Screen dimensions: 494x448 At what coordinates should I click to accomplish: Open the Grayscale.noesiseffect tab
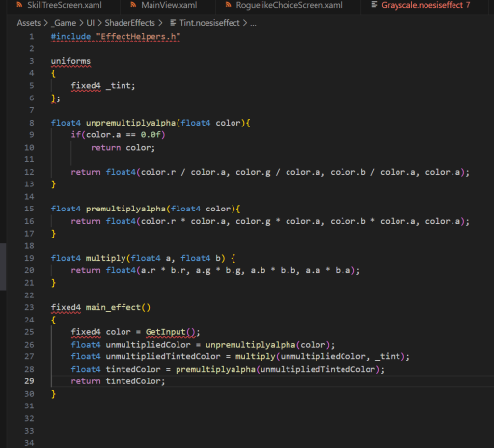(x=425, y=5)
